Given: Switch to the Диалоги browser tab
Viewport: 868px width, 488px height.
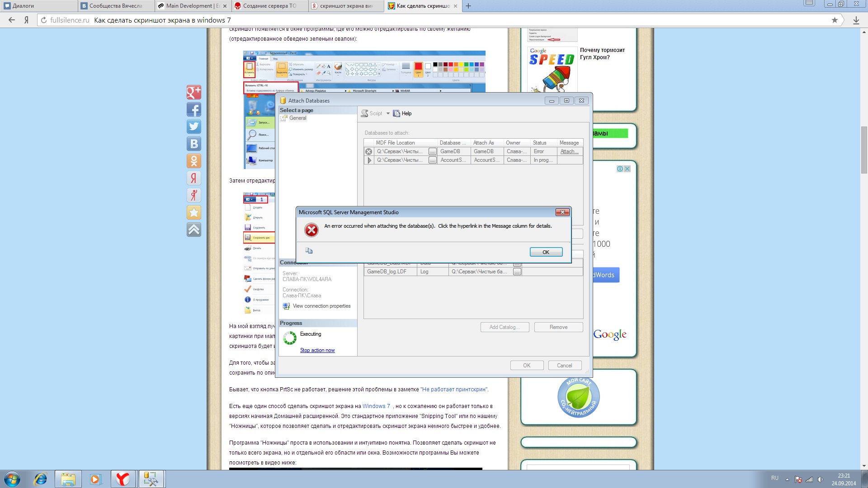Looking at the screenshot, I should [x=38, y=6].
